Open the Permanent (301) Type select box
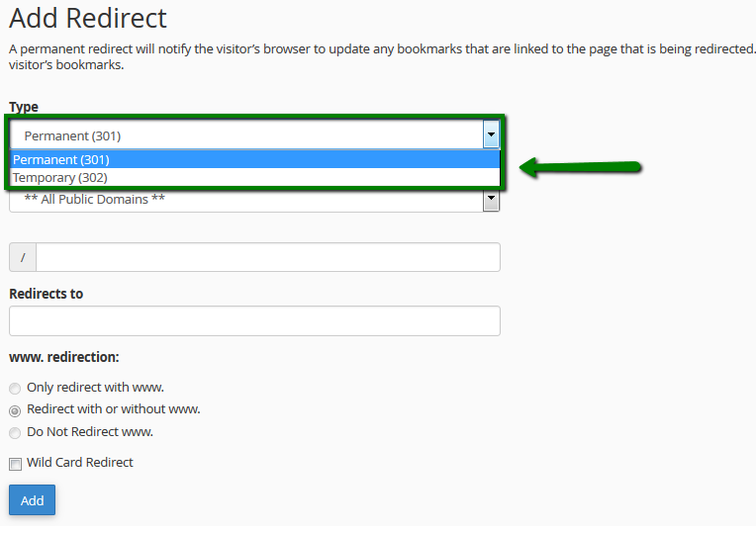 [x=245, y=135]
